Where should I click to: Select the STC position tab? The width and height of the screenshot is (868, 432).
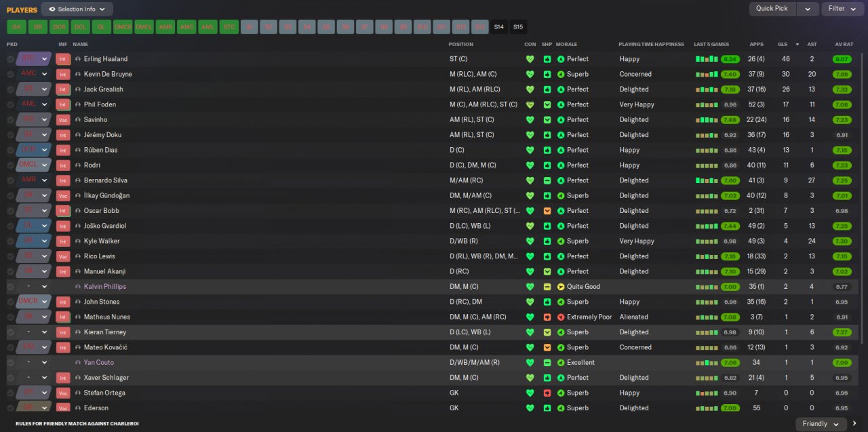point(229,27)
